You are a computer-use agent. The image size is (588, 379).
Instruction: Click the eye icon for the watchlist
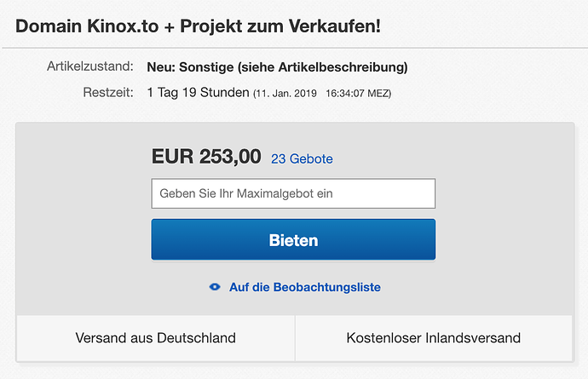(x=215, y=288)
